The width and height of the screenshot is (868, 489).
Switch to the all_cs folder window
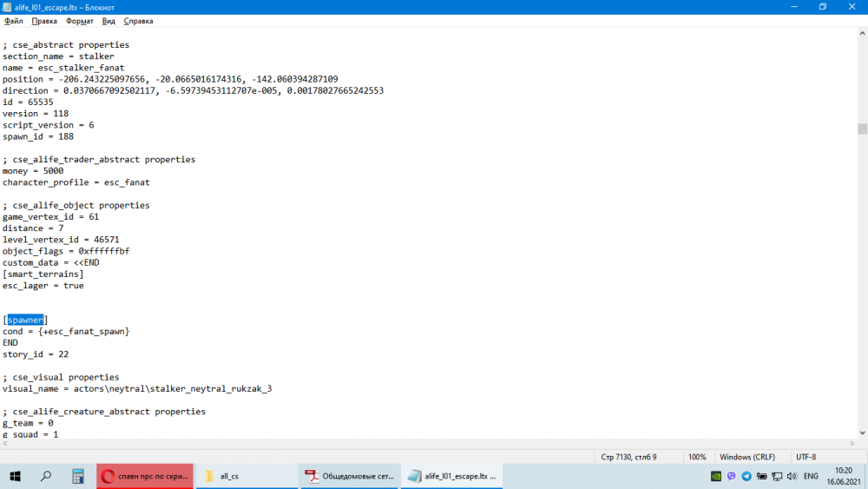(246, 476)
